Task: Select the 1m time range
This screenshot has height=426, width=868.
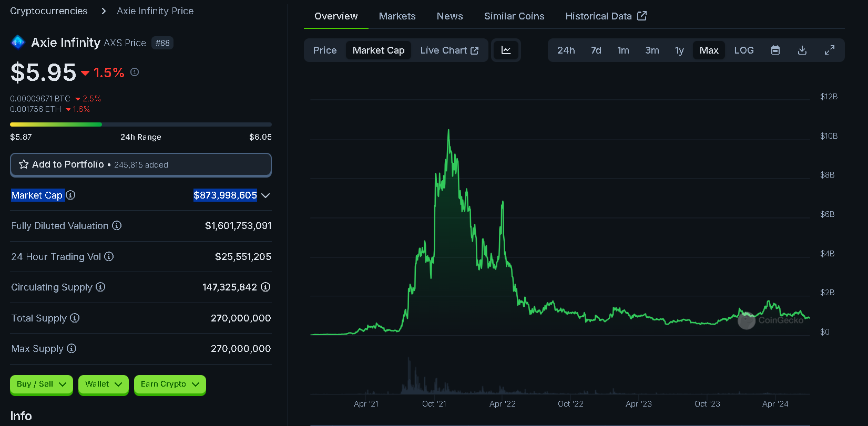Action: pyautogui.click(x=623, y=50)
